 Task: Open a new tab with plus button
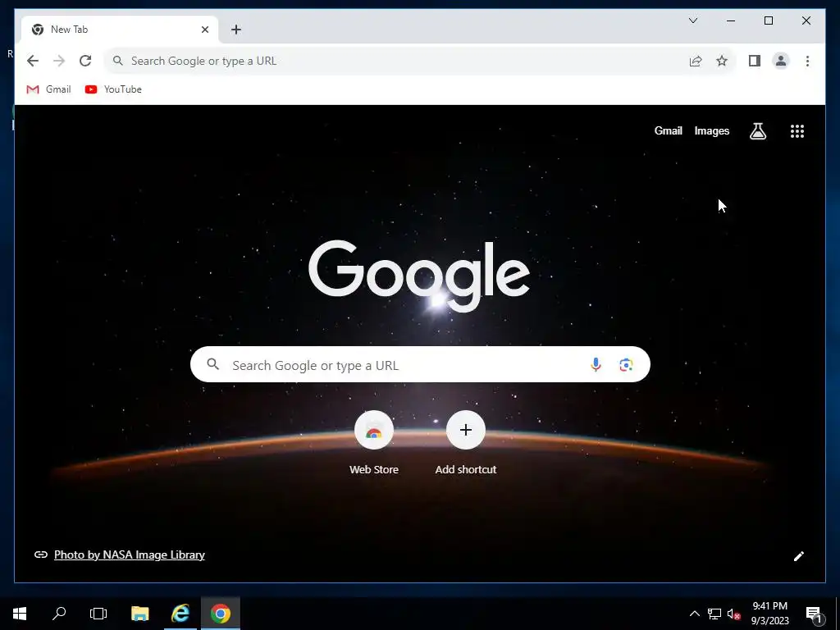tap(236, 30)
